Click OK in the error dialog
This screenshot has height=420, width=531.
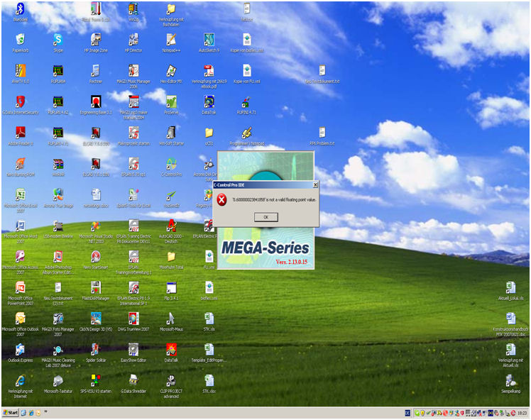(x=265, y=217)
